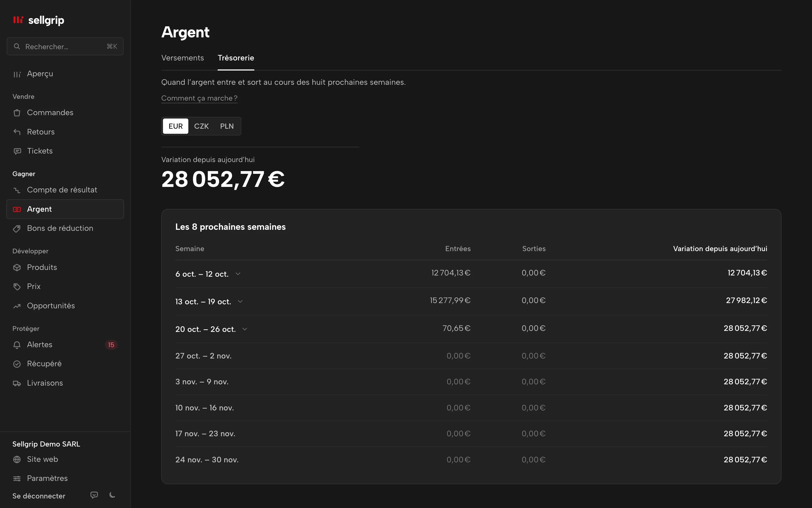The height and width of the screenshot is (508, 812).
Task: Click the 70,65 € entries value
Action: (457, 328)
